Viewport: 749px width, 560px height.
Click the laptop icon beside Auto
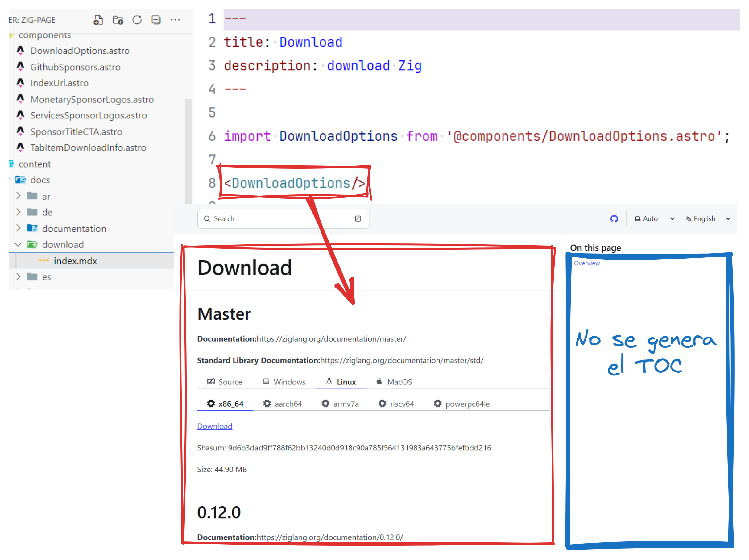click(x=637, y=219)
